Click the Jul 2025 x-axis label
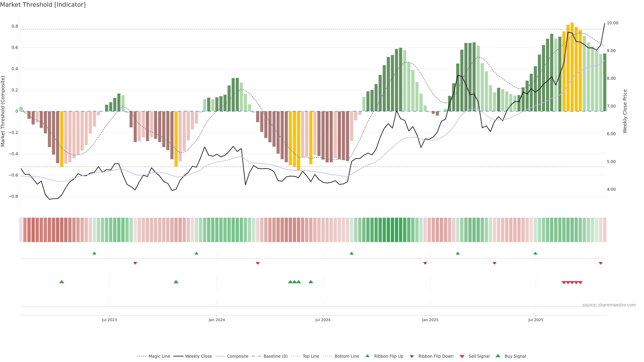This screenshot has height=362, width=644. point(535,320)
